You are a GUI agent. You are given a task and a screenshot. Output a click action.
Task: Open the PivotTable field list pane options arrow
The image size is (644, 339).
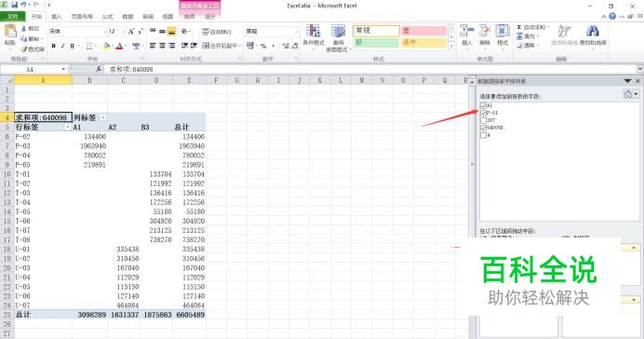tap(627, 81)
